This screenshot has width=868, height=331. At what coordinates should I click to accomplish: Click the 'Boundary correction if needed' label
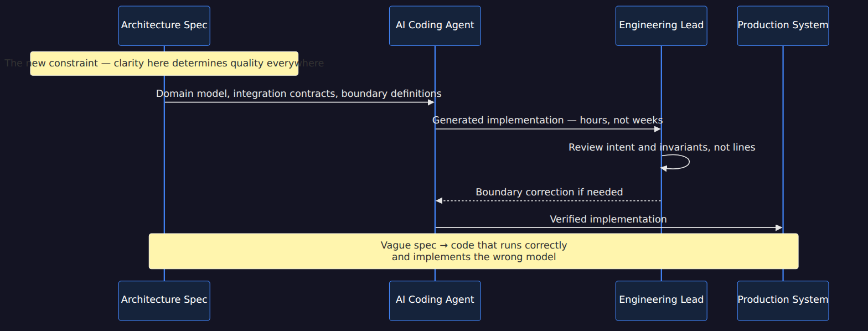(x=549, y=192)
